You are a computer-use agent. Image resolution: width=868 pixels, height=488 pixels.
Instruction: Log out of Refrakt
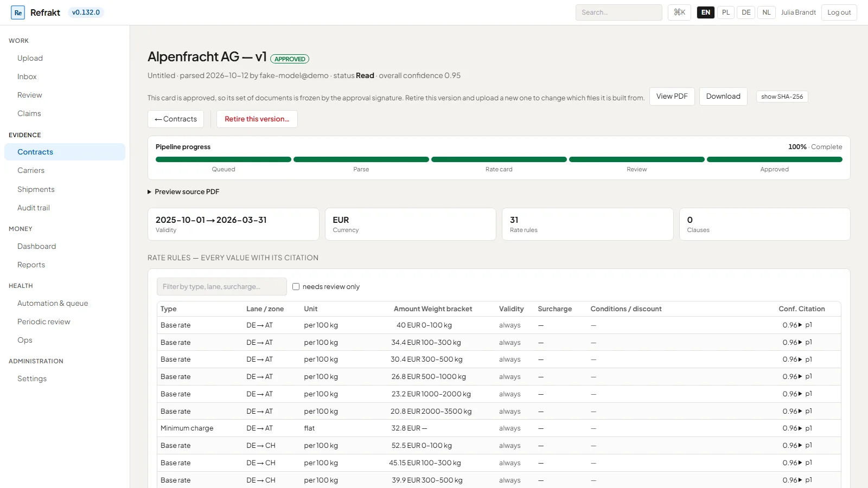[839, 12]
